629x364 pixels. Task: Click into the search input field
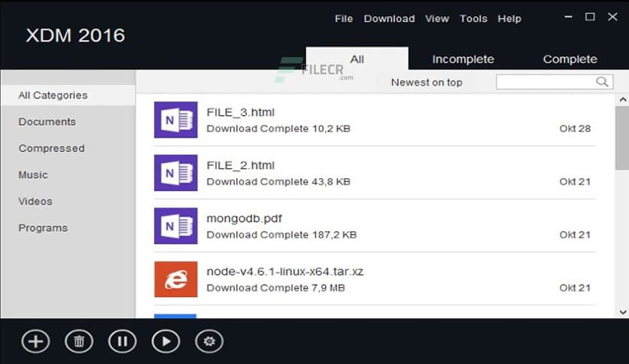click(555, 82)
